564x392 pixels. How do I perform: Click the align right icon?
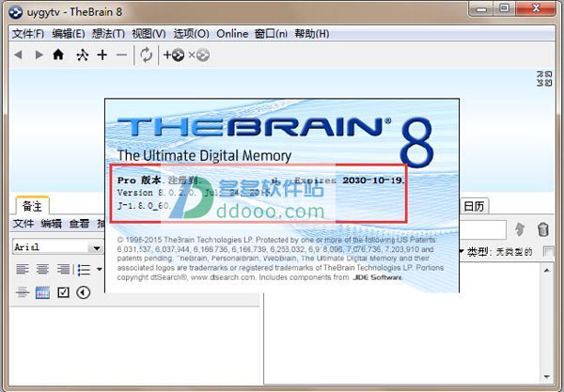pos(63,269)
